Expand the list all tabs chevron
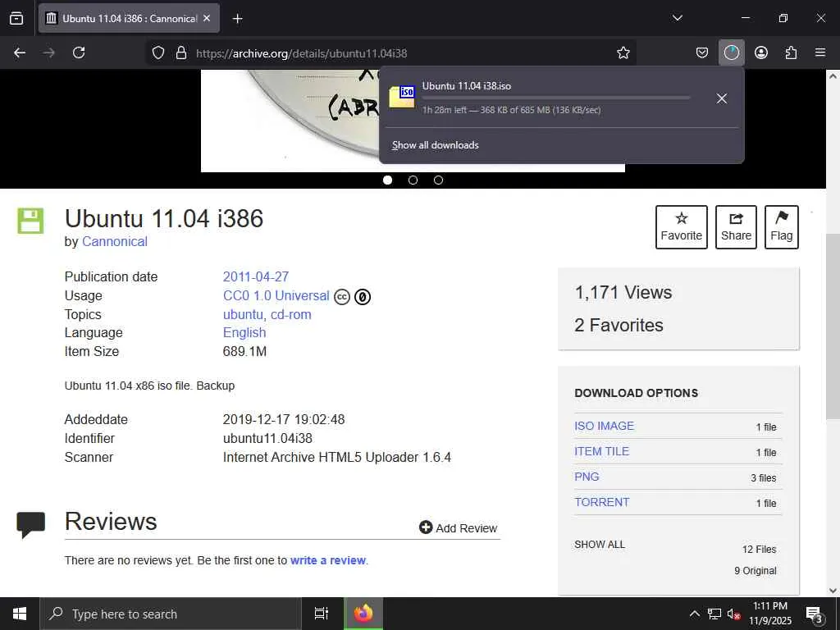 click(678, 18)
